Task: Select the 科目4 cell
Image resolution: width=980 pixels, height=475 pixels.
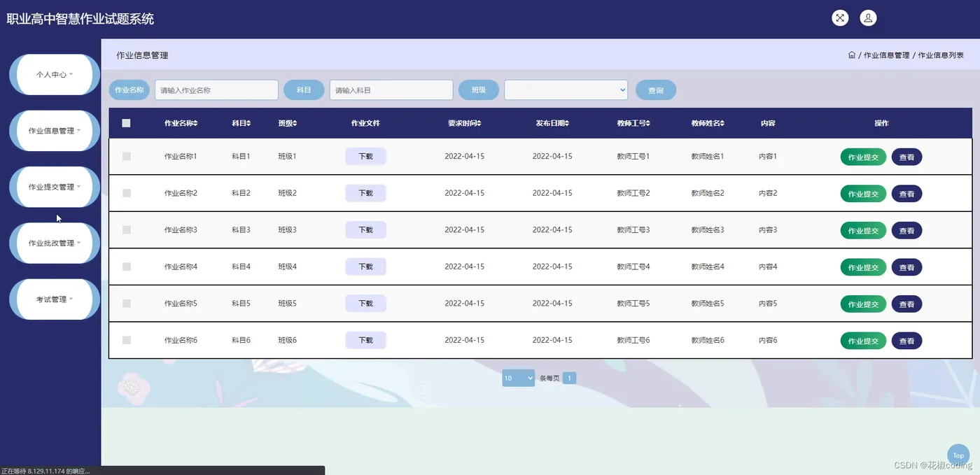Action: 241,267
